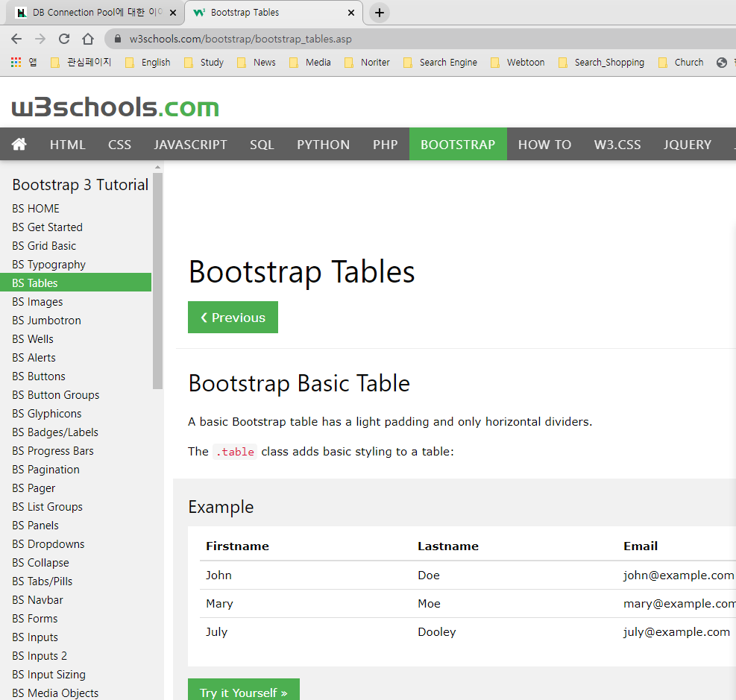
Task: Go to BS Typography page
Action: (x=75, y=264)
